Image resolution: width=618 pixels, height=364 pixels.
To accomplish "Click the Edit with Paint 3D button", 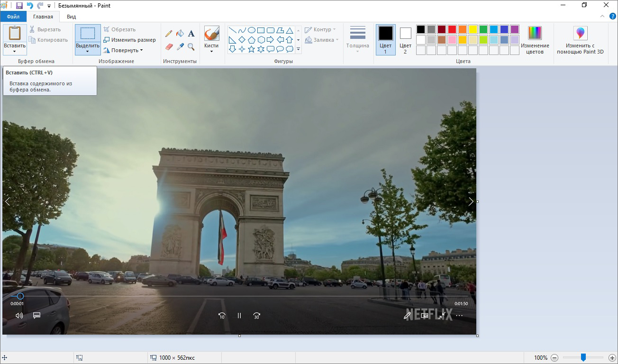I will tap(580, 40).
